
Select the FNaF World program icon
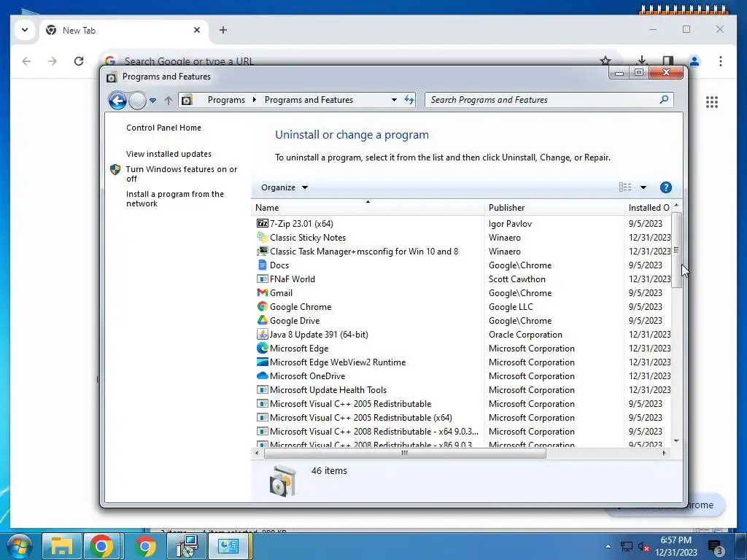coord(263,279)
